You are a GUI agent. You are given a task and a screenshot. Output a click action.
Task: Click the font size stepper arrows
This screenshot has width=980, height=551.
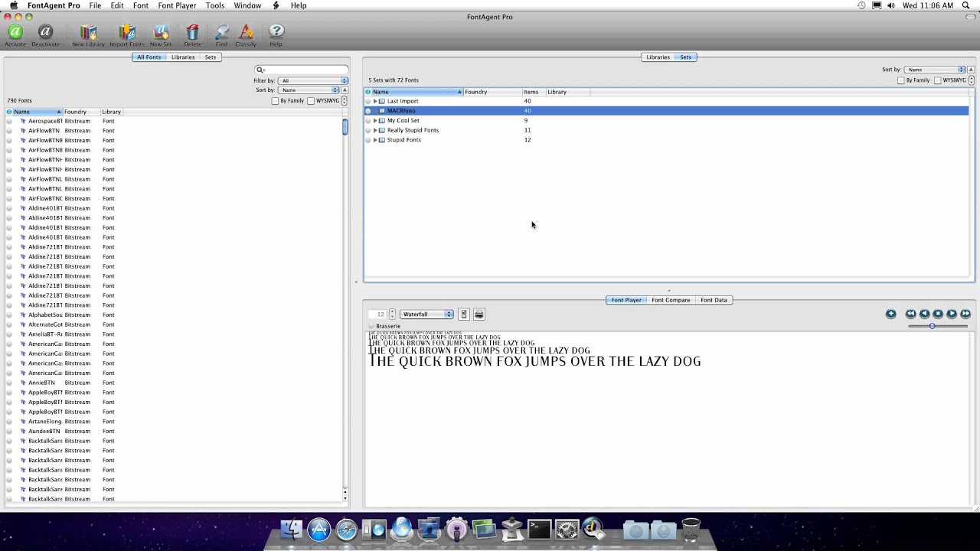[392, 315]
